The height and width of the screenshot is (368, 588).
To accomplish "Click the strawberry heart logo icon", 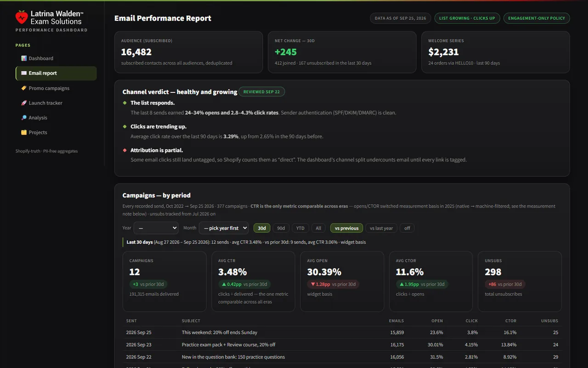I will click(22, 17).
